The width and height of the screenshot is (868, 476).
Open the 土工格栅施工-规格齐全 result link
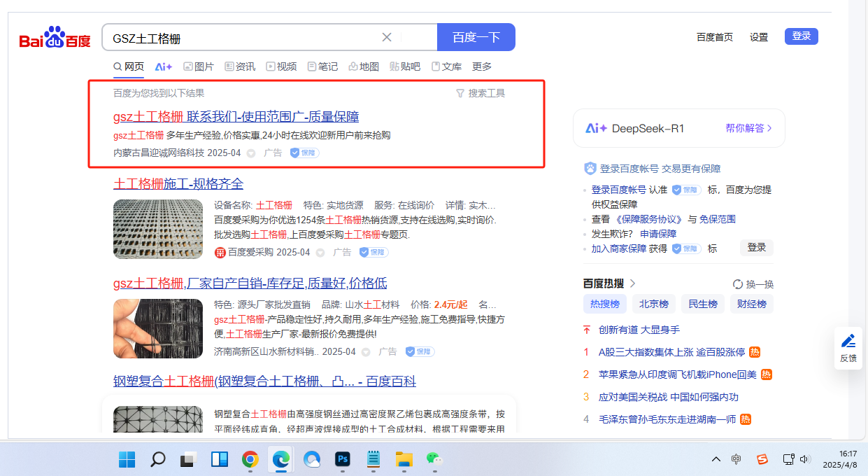point(178,184)
